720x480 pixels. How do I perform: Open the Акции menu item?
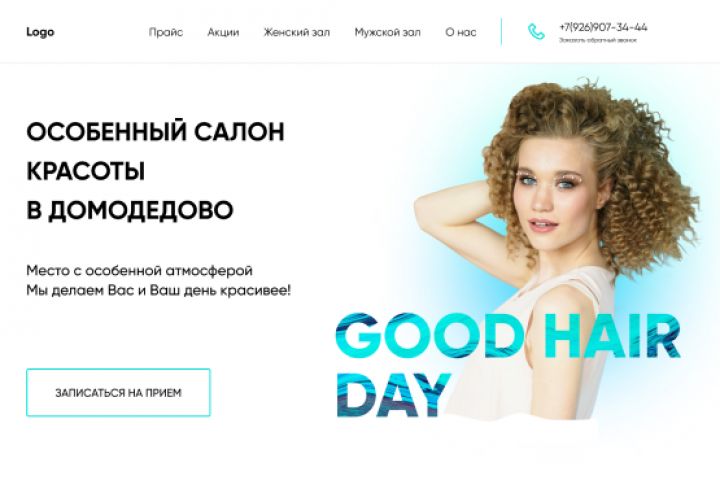point(223,33)
